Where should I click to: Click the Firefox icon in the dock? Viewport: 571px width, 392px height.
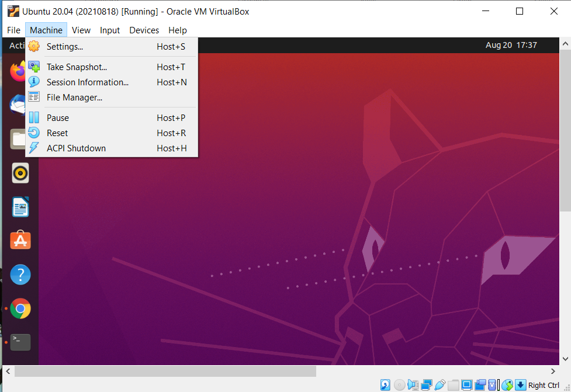tap(18, 71)
